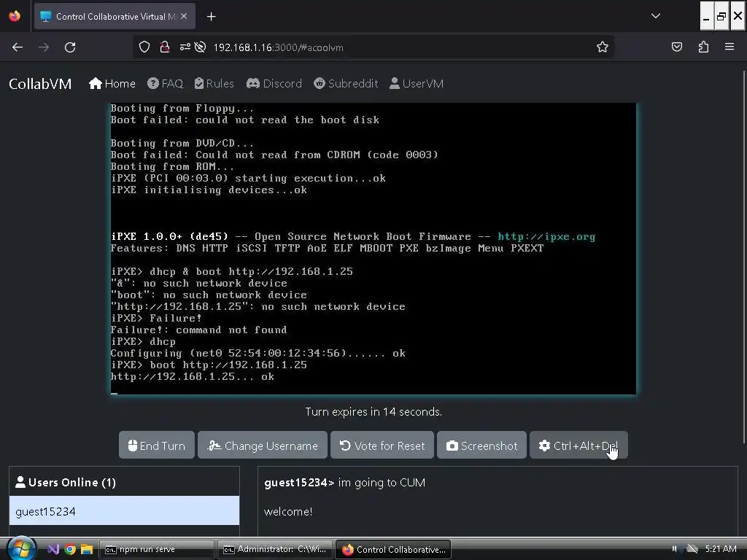Open the Home navigation link

coord(112,84)
